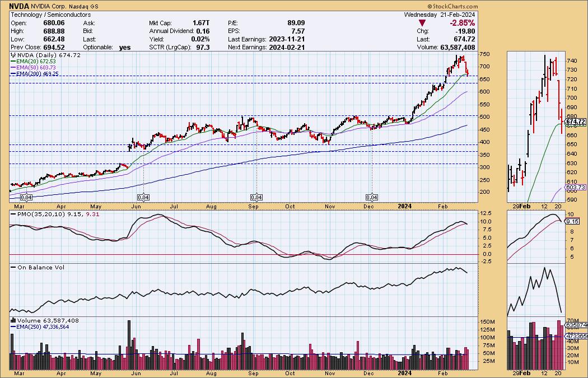Click the NVDA ticker symbol title
This screenshot has height=378, width=588.
(18, 6)
